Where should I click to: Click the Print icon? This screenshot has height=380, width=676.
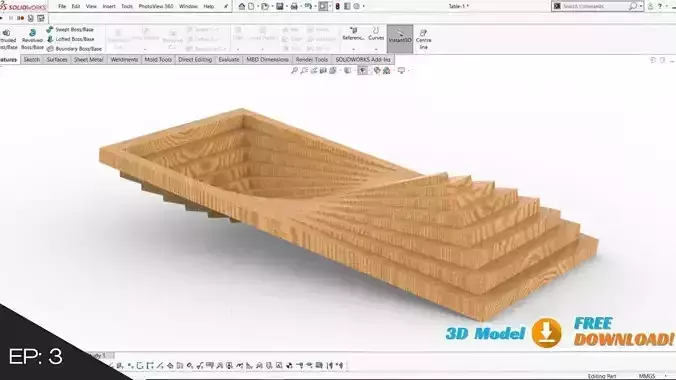coord(294,6)
